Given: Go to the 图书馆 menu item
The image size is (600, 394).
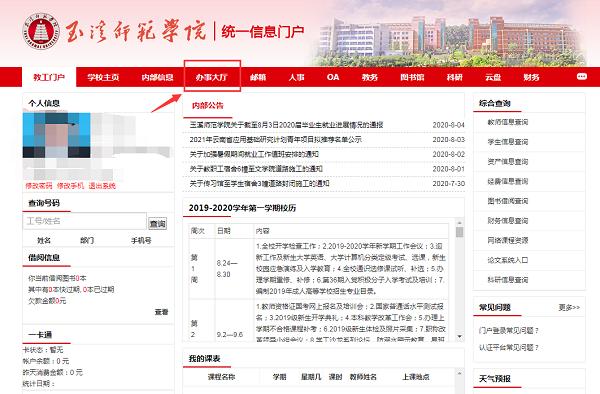Looking at the screenshot, I should click(x=412, y=77).
